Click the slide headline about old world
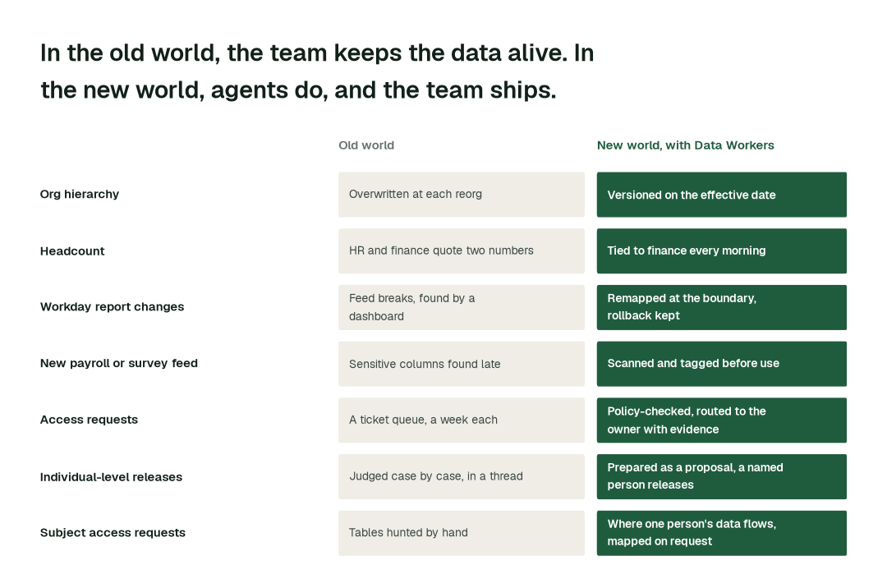This screenshot has width=887, height=588. click(317, 71)
